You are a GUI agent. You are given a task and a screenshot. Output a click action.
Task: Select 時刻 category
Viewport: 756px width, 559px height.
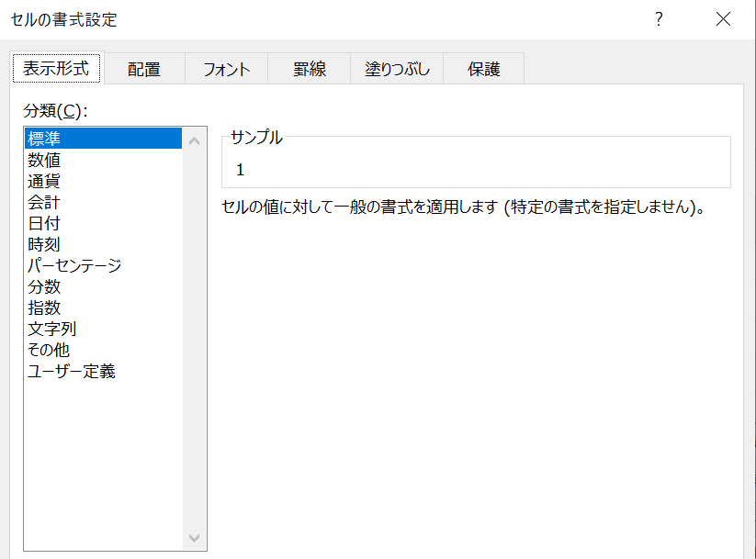pyautogui.click(x=103, y=244)
